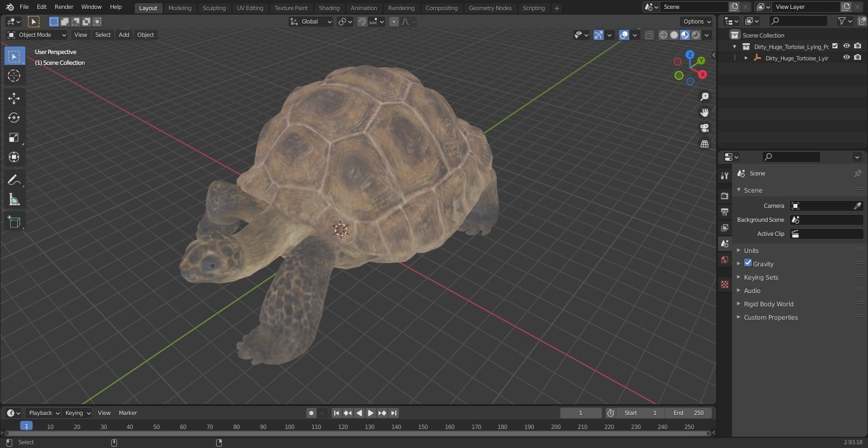Screen dimensions: 868x448
Task: Open the Outliner filter dropdown
Action: pyautogui.click(x=844, y=21)
